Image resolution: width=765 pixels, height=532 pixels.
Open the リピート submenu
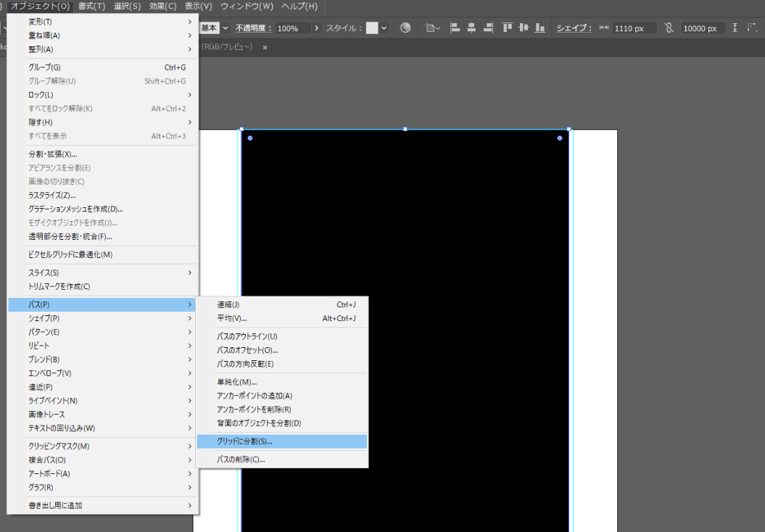click(102, 345)
